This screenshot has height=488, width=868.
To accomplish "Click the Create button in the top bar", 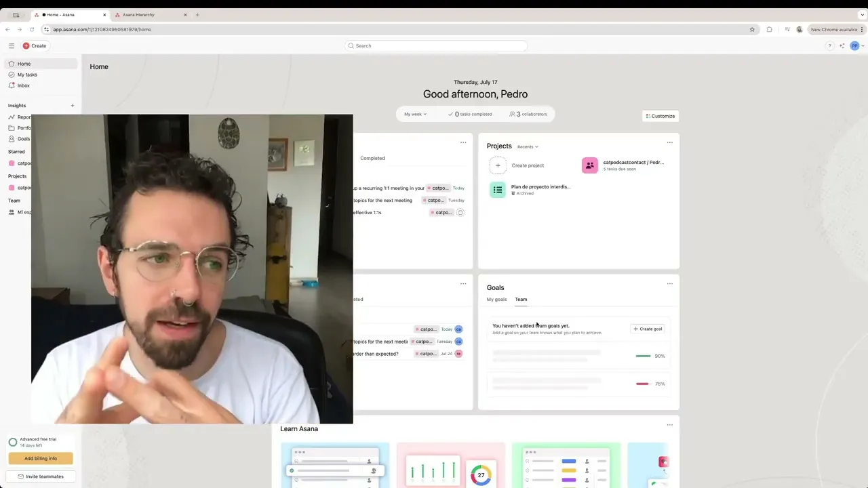I will [x=35, y=45].
